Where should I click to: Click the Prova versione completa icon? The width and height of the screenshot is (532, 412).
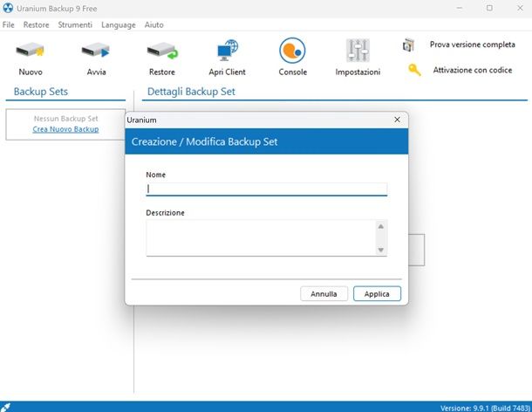(408, 45)
